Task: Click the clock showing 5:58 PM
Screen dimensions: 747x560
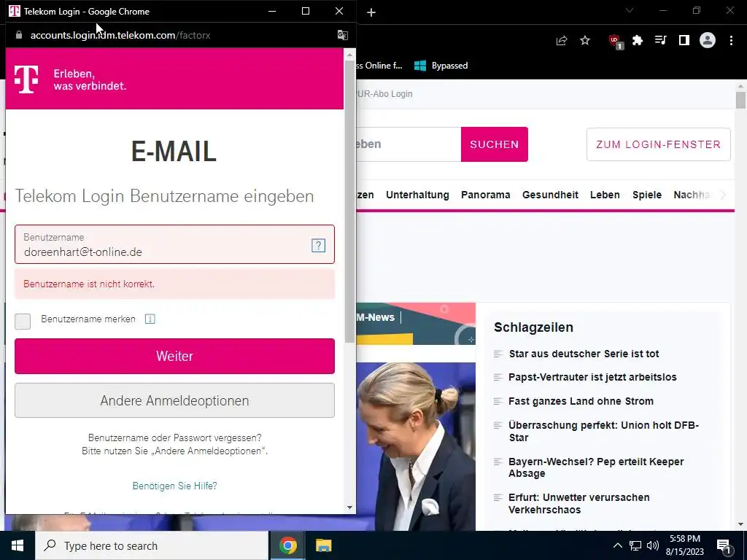Action: pyautogui.click(x=684, y=545)
